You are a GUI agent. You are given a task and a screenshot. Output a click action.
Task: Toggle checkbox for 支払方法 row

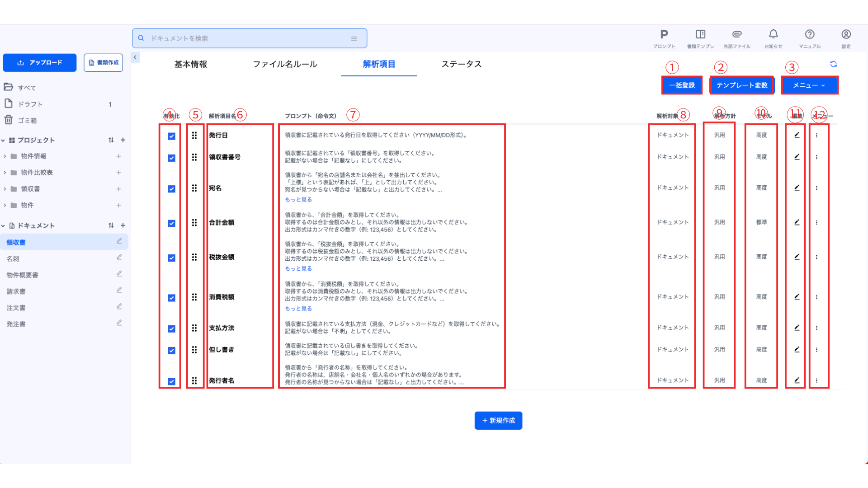click(x=171, y=328)
